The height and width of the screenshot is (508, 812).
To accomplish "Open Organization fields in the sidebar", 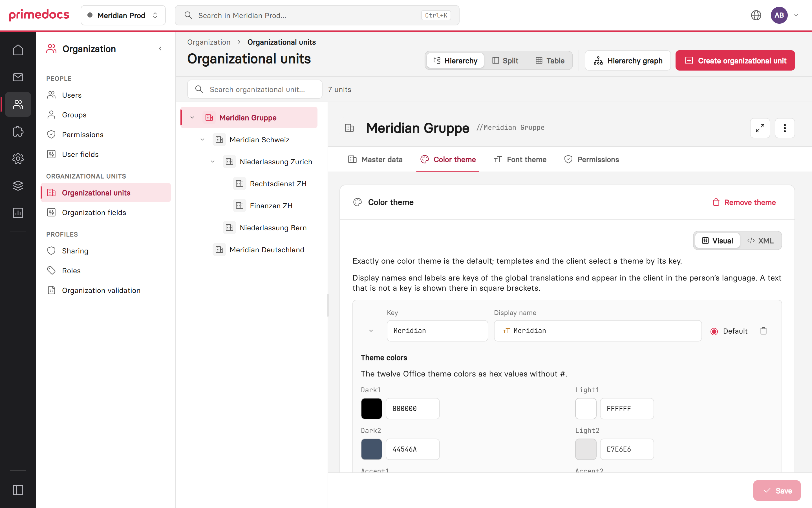I will [x=106, y=212].
